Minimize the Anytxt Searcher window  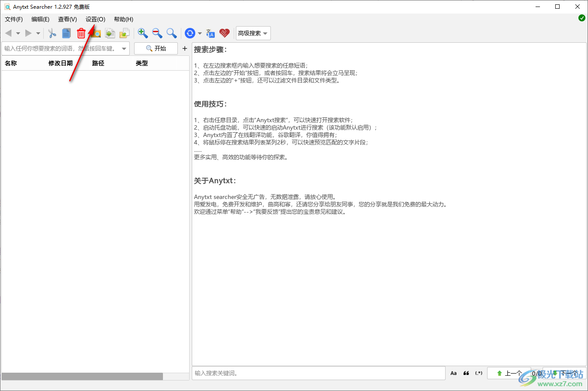pyautogui.click(x=538, y=7)
